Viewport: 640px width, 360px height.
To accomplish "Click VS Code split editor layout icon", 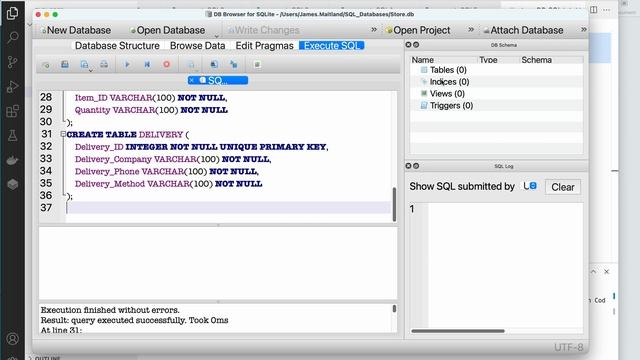I will point(594,9).
